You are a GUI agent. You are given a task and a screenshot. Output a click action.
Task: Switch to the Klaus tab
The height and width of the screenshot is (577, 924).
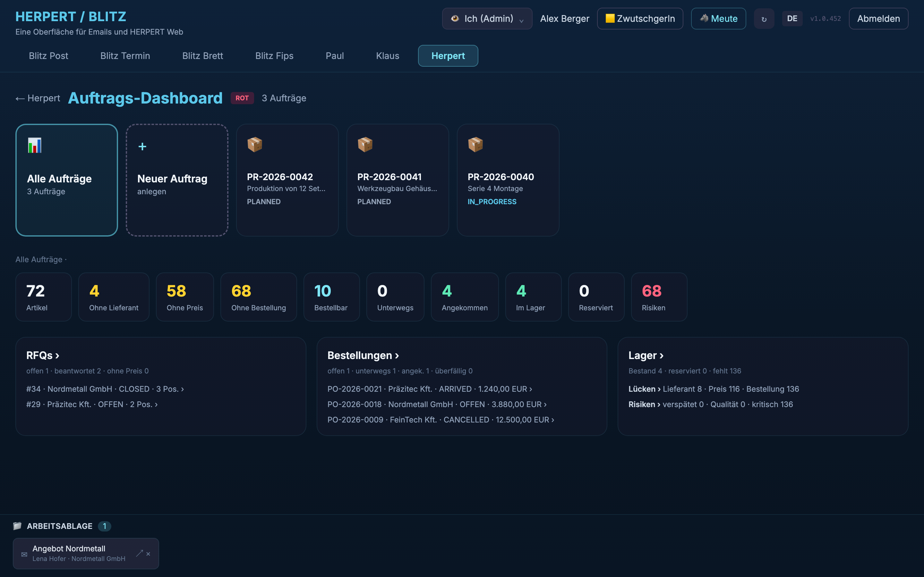388,56
